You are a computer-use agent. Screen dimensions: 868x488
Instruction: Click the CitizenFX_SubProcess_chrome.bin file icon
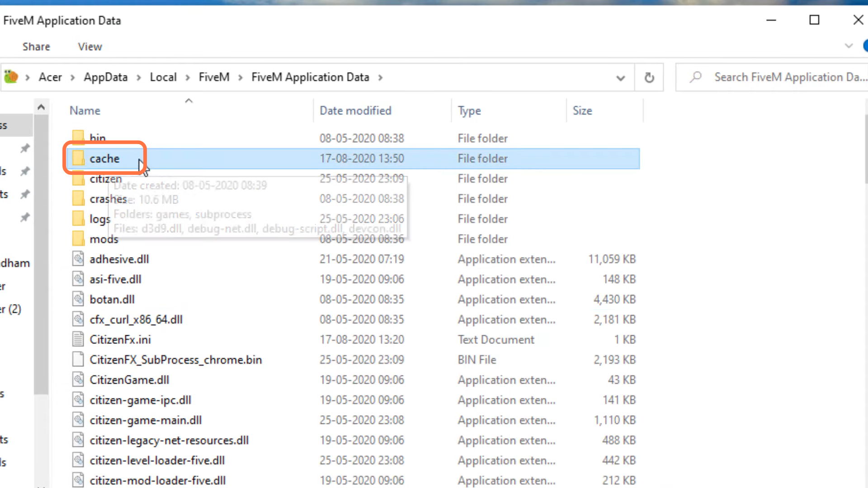[x=78, y=359]
